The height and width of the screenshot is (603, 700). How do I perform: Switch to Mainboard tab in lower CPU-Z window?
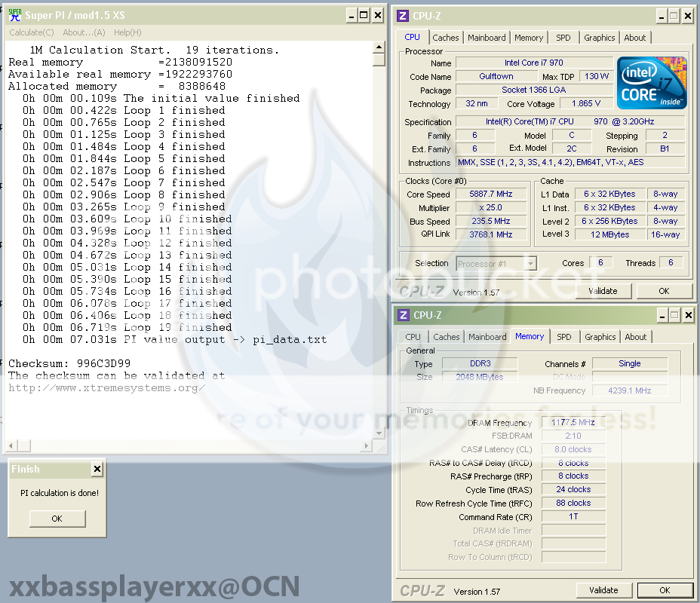click(x=487, y=337)
